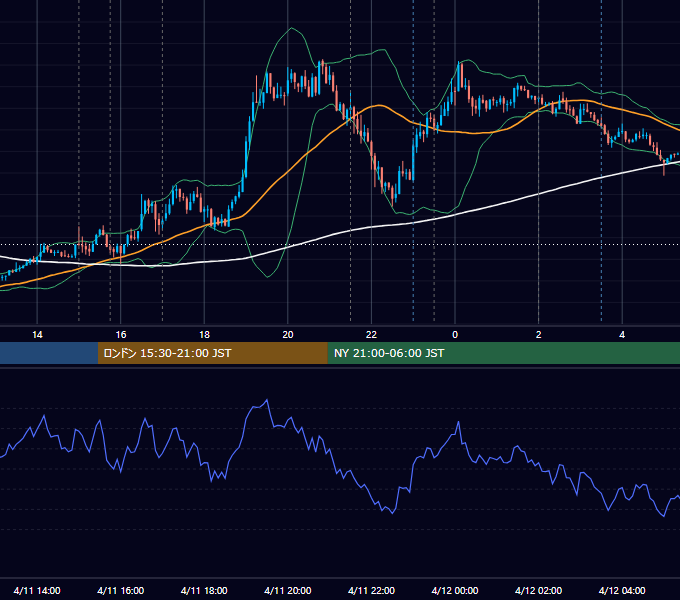
Task: Click the blue session bar before London
Action: point(49,353)
